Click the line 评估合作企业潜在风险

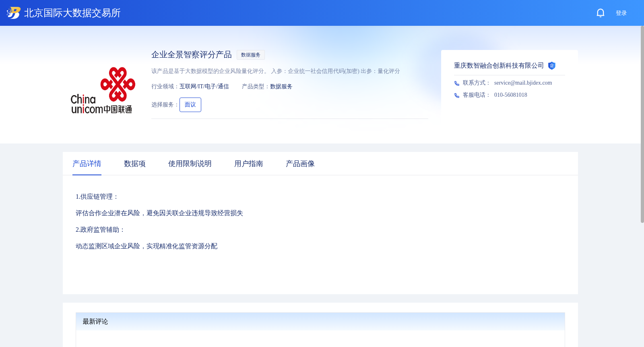click(159, 213)
